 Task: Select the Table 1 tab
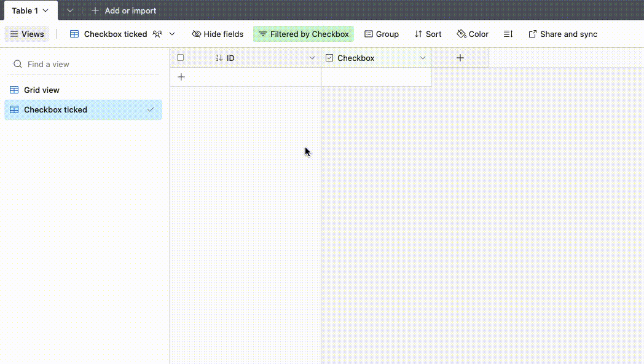[x=31, y=10]
